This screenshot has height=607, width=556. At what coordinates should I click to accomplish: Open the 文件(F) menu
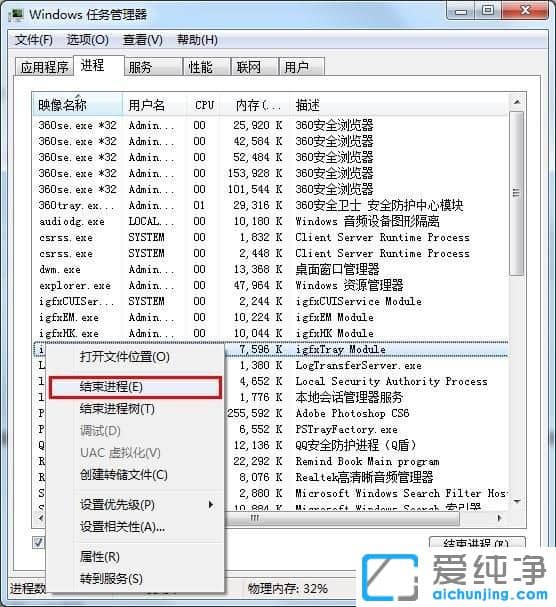pyautogui.click(x=34, y=40)
